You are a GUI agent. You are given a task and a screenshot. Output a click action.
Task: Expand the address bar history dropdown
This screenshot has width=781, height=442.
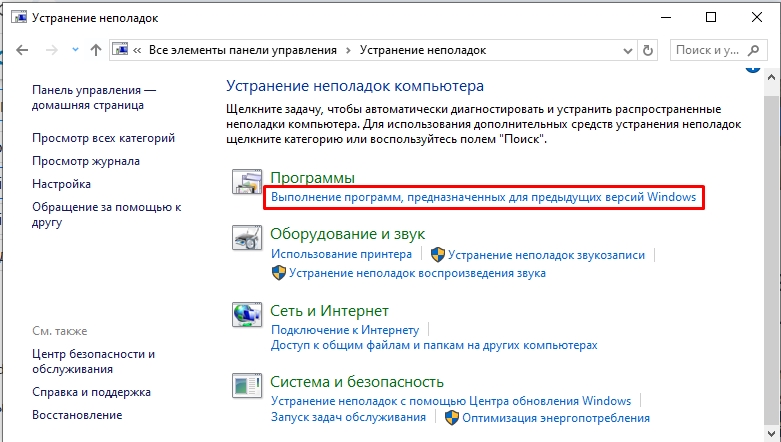628,50
